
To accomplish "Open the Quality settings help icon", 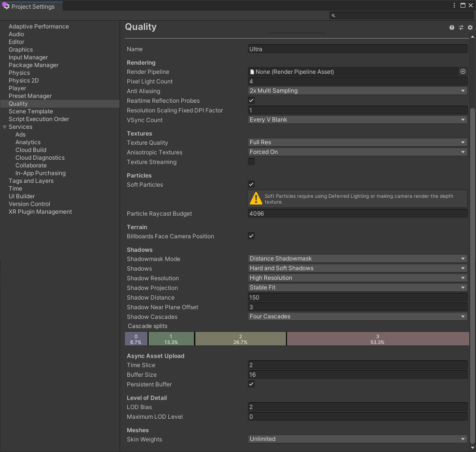I will pos(451,27).
